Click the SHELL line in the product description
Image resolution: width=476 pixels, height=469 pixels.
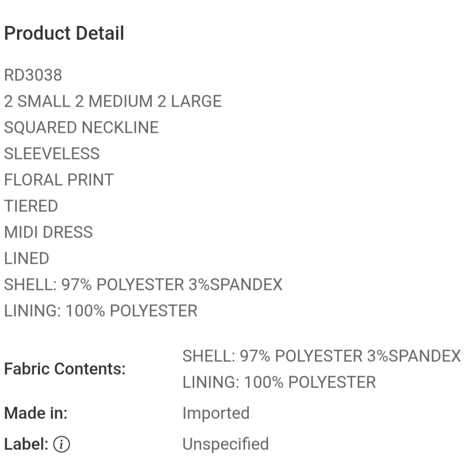coord(143,285)
